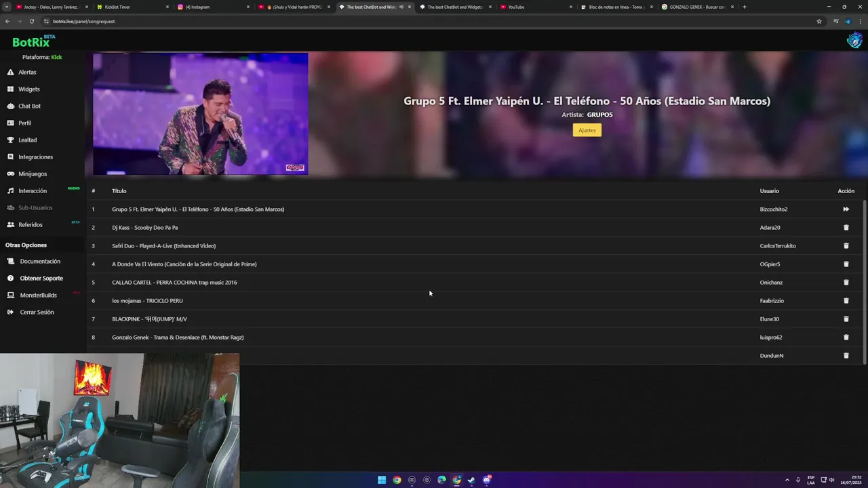
Task: Delete Dj Kass Scooby Doo Pa Pa request
Action: coord(846,228)
